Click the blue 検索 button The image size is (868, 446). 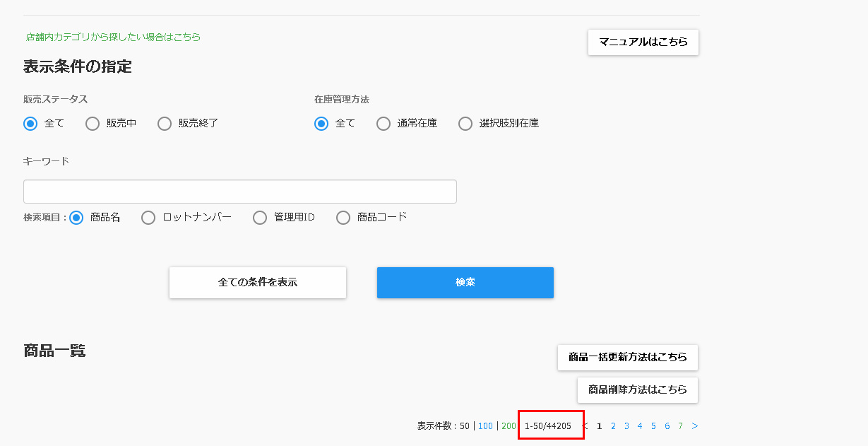(465, 283)
